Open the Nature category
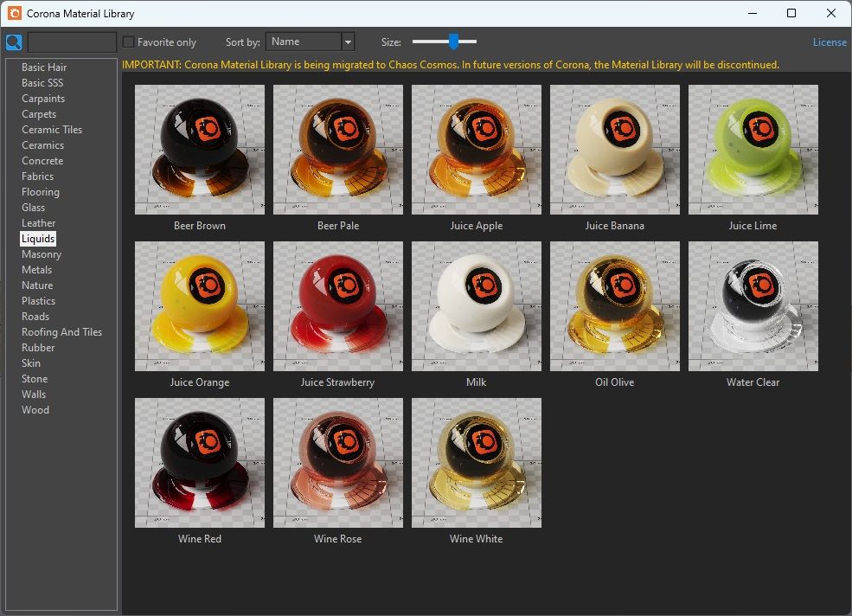The image size is (852, 616). click(x=37, y=286)
